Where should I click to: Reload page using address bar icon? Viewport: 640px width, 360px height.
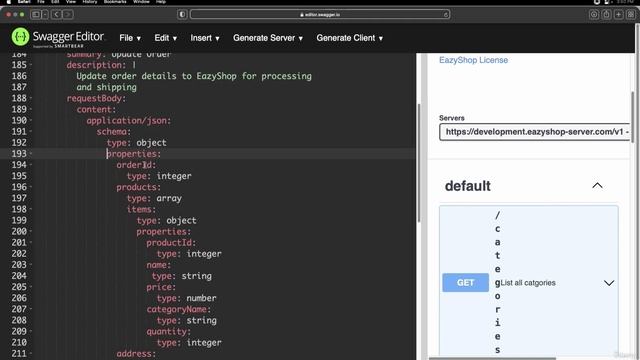445,15
